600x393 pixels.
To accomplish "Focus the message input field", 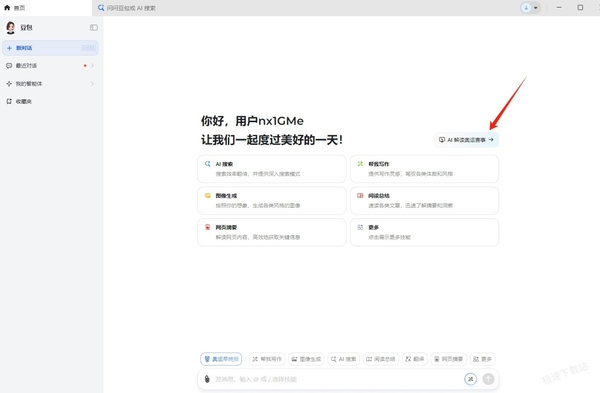I will point(337,379).
